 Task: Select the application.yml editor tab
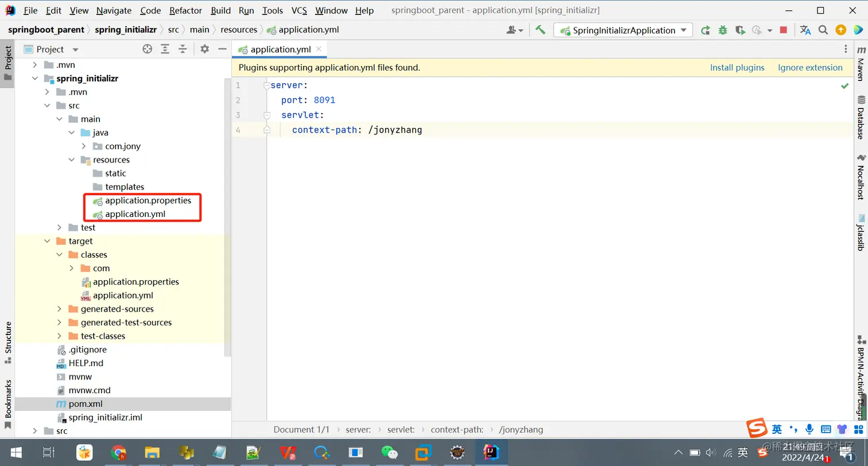click(x=280, y=49)
